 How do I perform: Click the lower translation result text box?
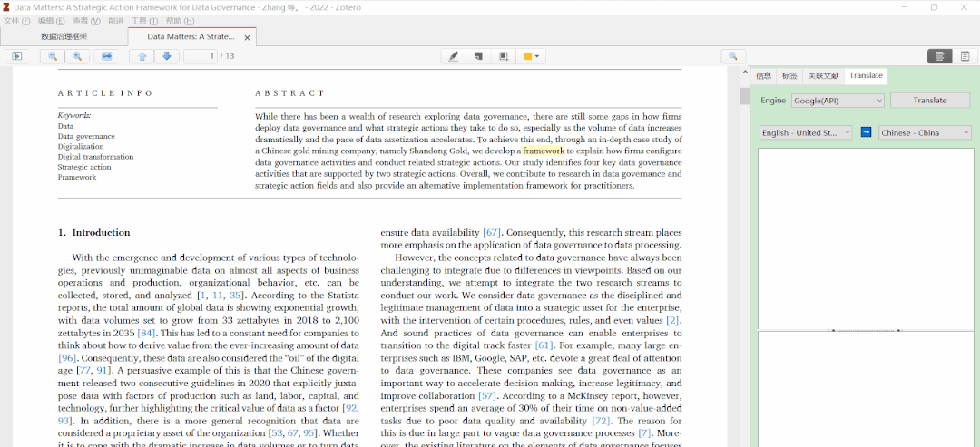[x=866, y=390]
